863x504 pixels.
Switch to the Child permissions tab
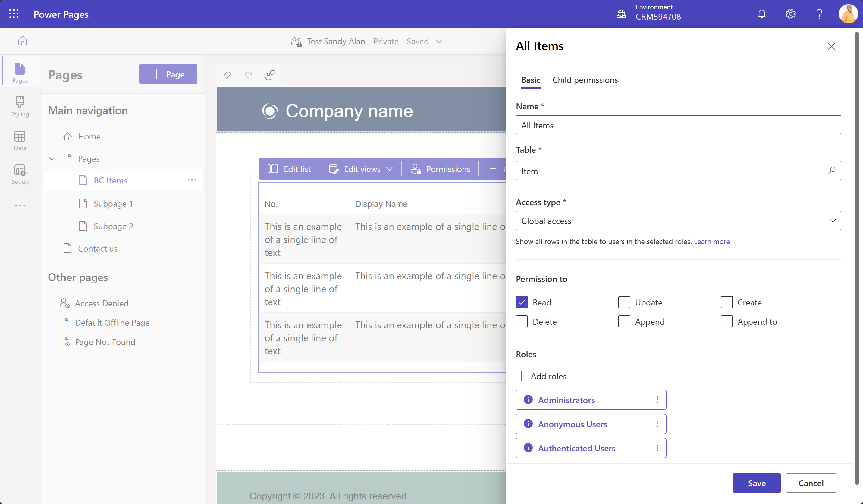(585, 80)
